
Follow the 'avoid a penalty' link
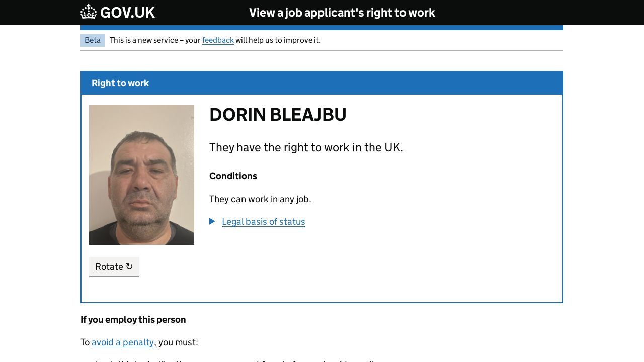123,342
